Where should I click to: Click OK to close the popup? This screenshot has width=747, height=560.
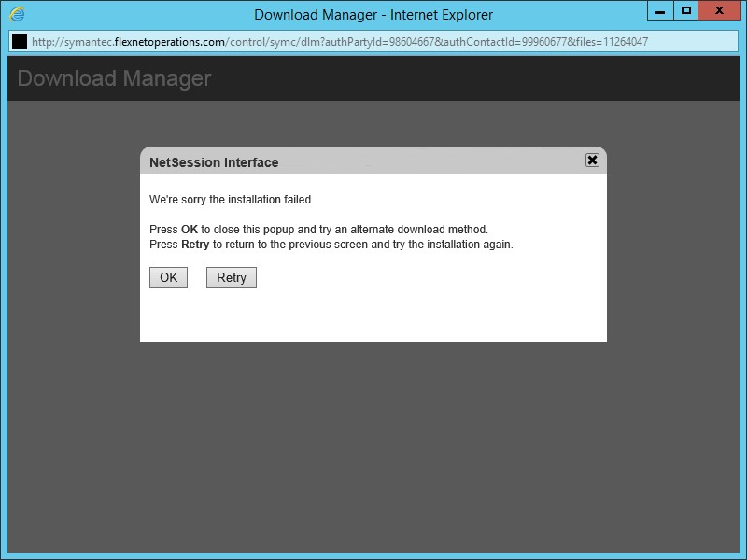[x=168, y=277]
